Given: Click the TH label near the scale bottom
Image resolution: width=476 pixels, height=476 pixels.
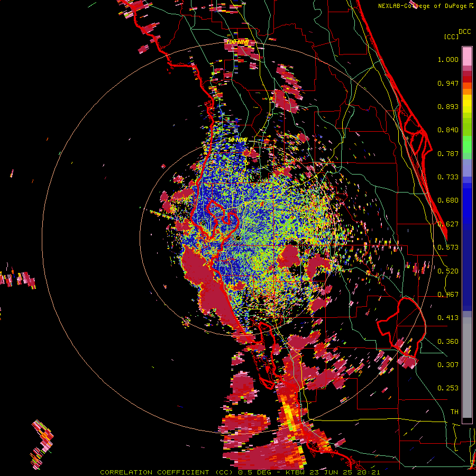Looking at the screenshot, I should coord(454,411).
